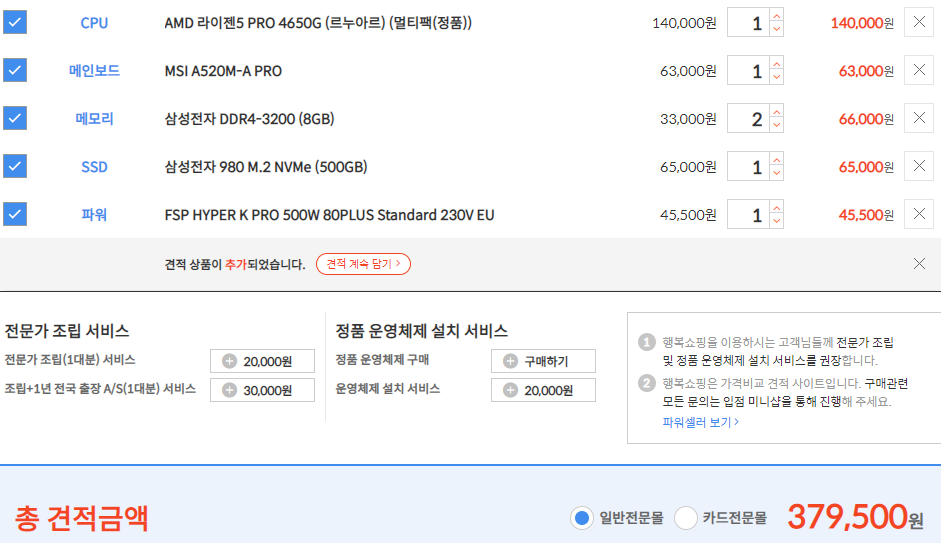941x543 pixels.
Task: Open the 메인보드 category link
Action: pos(94,71)
